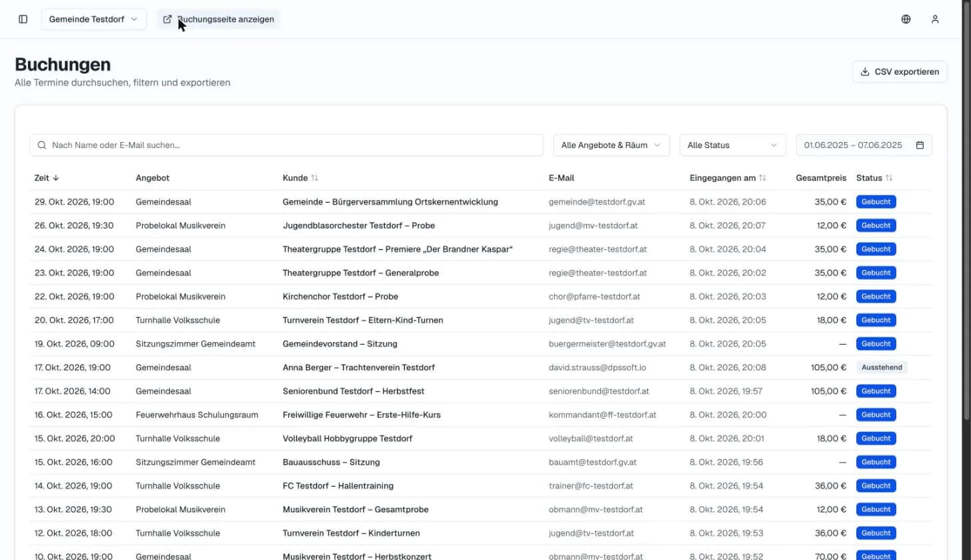Viewport: 971px width, 560px height.
Task: Open Gemeindevorstand – Sitzung booking
Action: pyautogui.click(x=340, y=344)
